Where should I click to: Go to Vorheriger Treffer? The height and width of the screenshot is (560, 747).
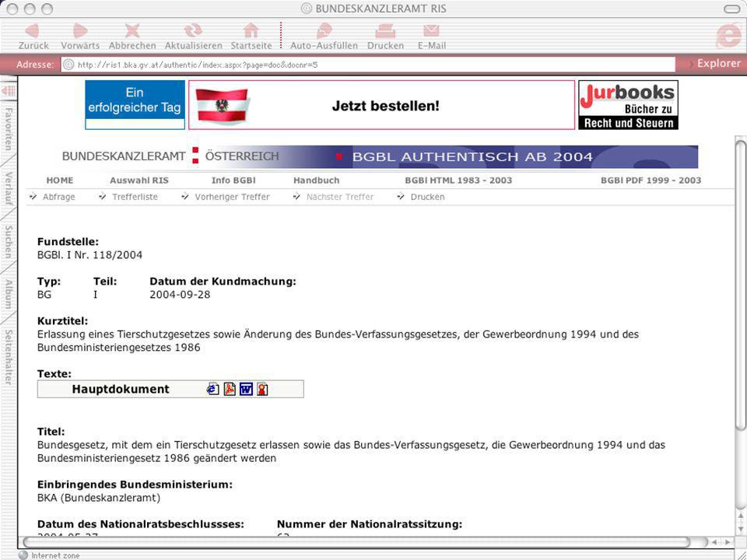tap(232, 197)
